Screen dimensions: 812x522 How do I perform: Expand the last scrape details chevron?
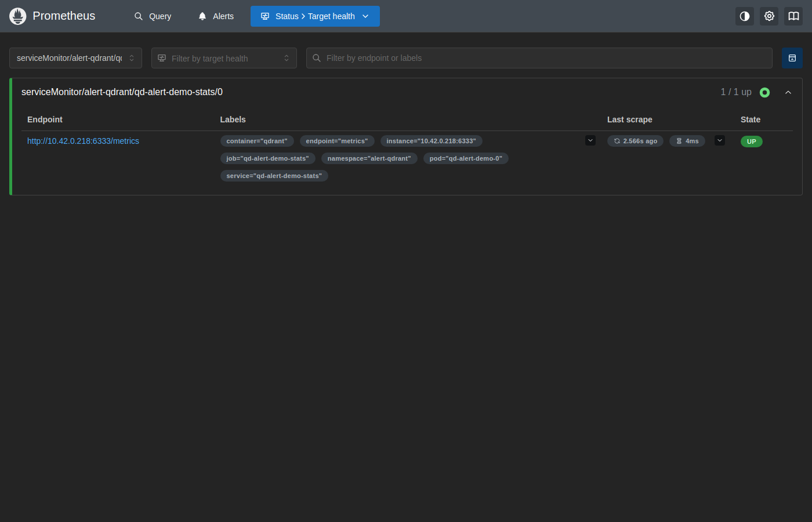[x=720, y=140]
